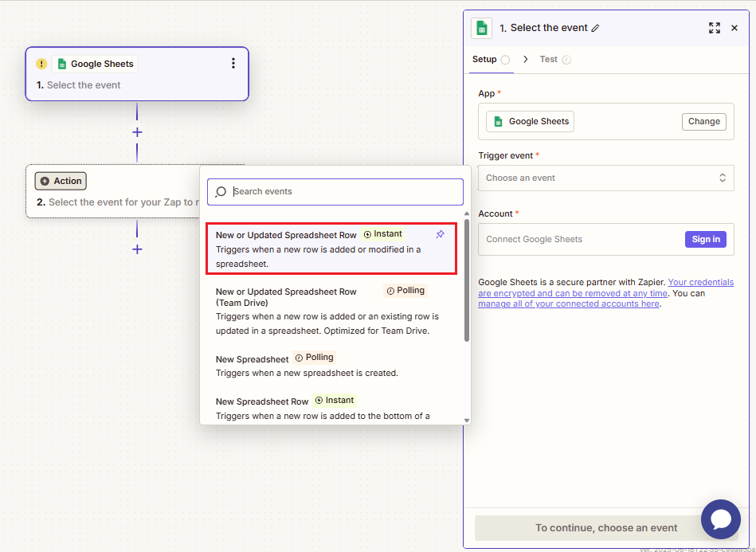Click the chevron between Setup and Test
The width and height of the screenshot is (756, 552).
click(x=526, y=59)
